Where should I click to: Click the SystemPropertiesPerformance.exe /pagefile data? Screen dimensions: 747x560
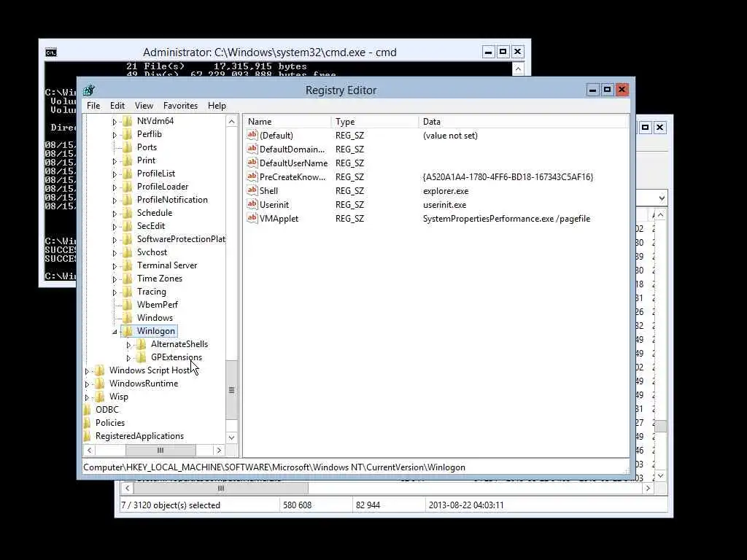coord(506,219)
